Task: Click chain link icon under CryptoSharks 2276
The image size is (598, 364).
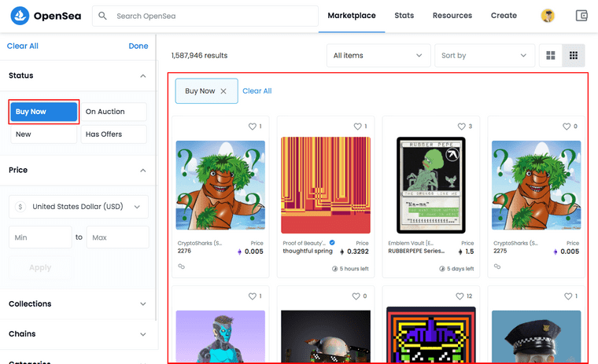Action: (x=182, y=267)
